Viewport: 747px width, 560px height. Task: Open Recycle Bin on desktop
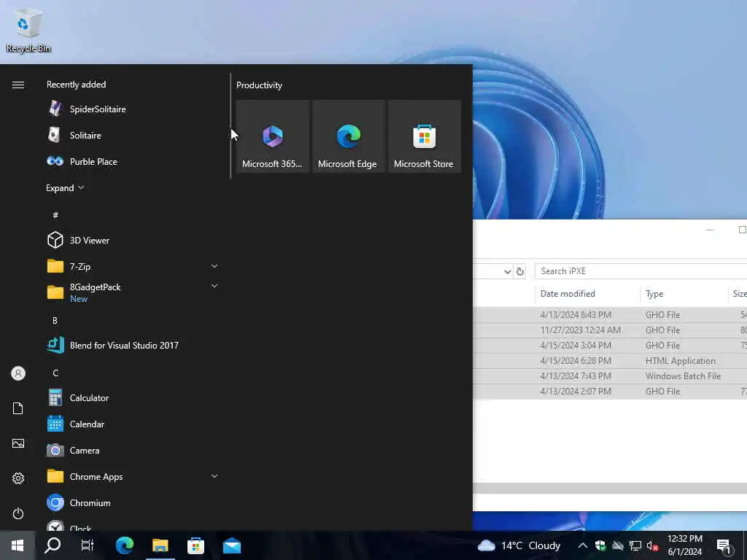(x=28, y=29)
